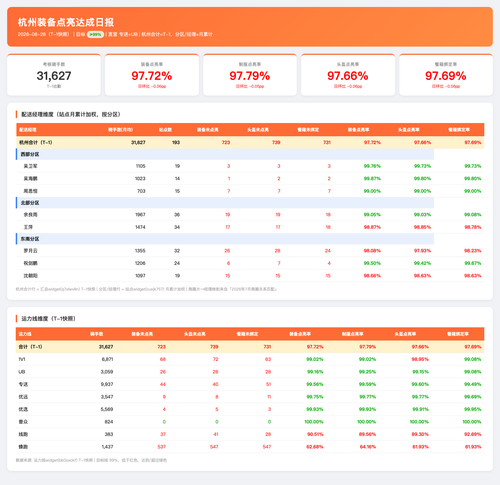Click the 193 station count in total row
The image size is (500, 485).
(176, 142)
